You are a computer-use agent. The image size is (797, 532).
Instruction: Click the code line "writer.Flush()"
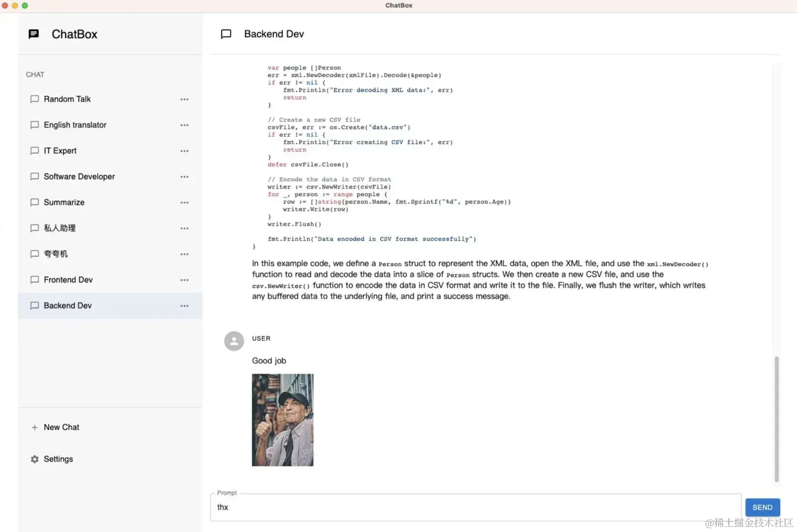tap(294, 224)
